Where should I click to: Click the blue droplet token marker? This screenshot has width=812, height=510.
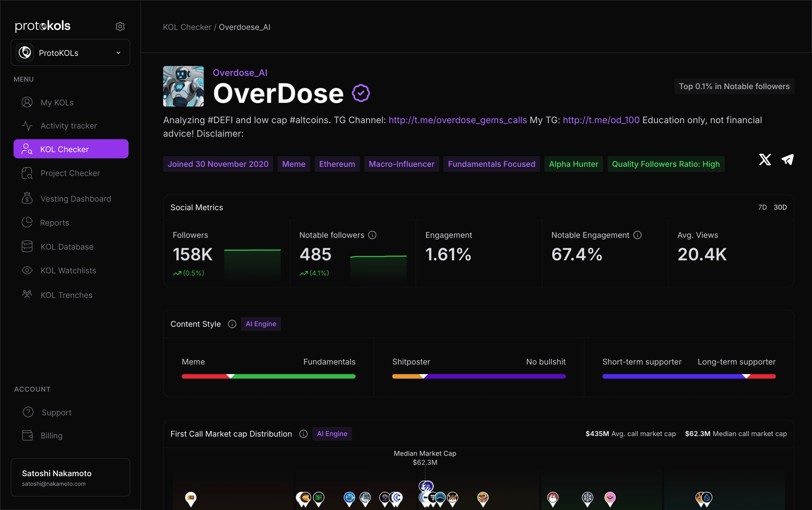click(x=707, y=499)
